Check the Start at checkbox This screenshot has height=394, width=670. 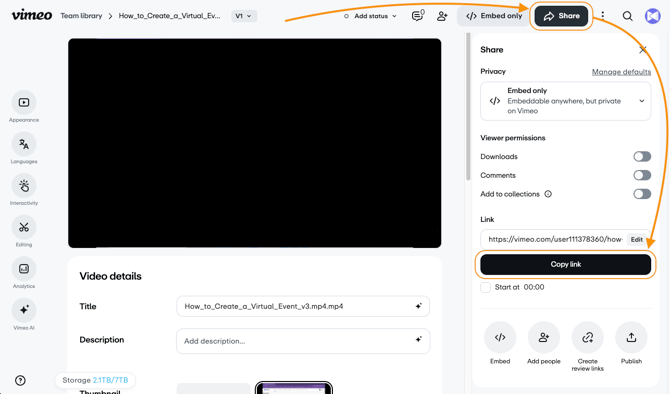click(x=485, y=287)
